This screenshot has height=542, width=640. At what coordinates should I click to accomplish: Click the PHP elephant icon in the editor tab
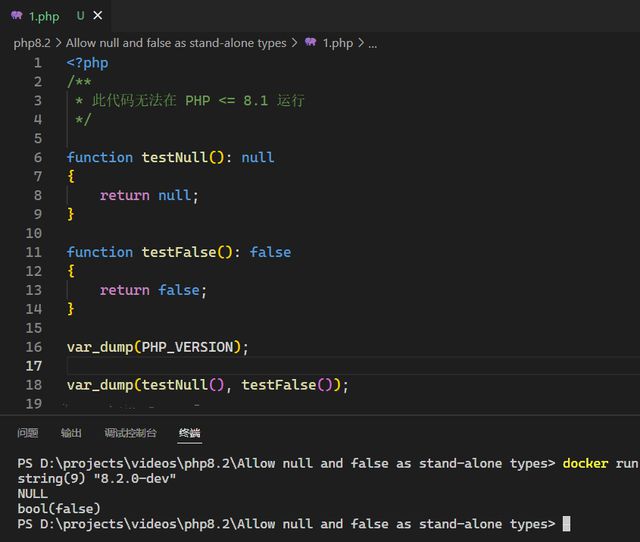click(x=16, y=16)
